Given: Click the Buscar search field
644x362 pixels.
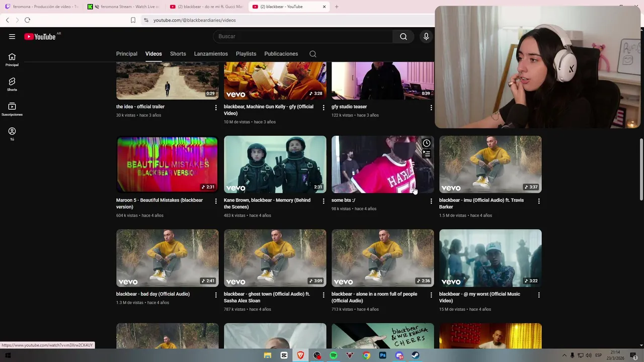Looking at the screenshot, I should coord(303,36).
